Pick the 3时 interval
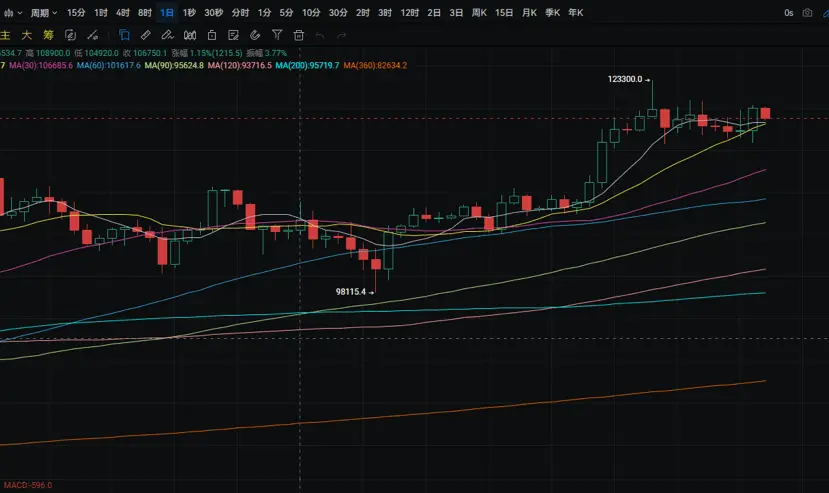The width and height of the screenshot is (829, 493). [385, 13]
